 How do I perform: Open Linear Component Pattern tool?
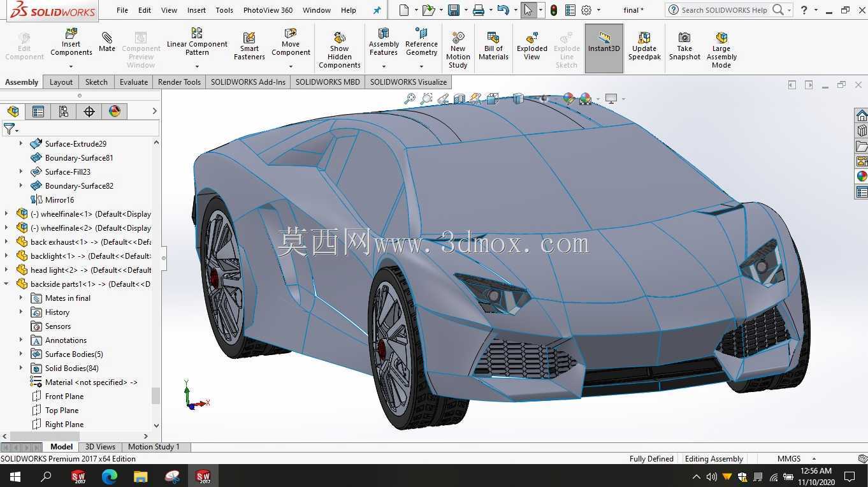pyautogui.click(x=197, y=41)
